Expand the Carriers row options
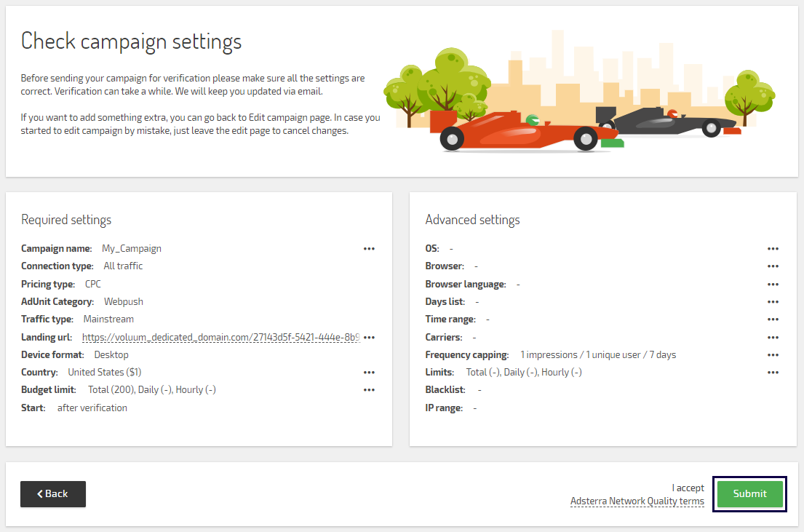 click(773, 338)
